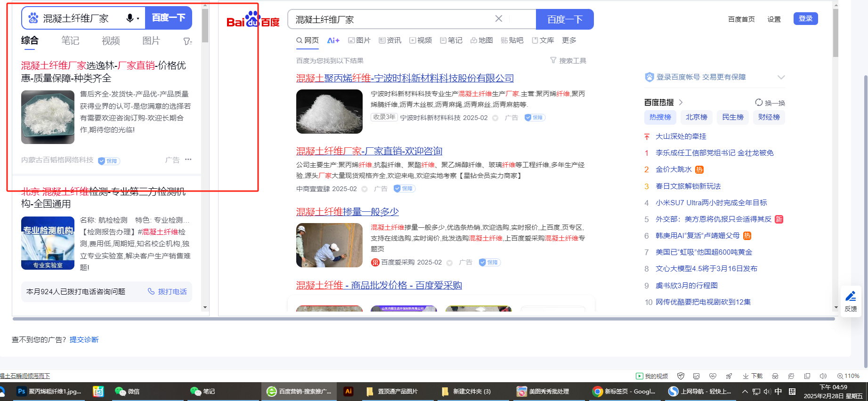The width and height of the screenshot is (868, 401).
Task: Click the 110% zoom control
Action: 848,376
